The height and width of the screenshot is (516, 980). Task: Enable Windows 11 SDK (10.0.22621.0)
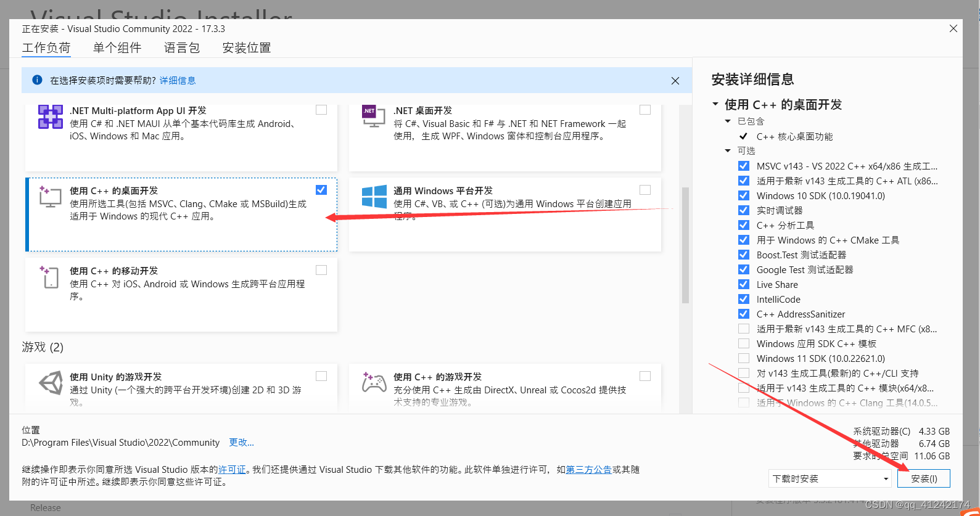[x=744, y=358]
